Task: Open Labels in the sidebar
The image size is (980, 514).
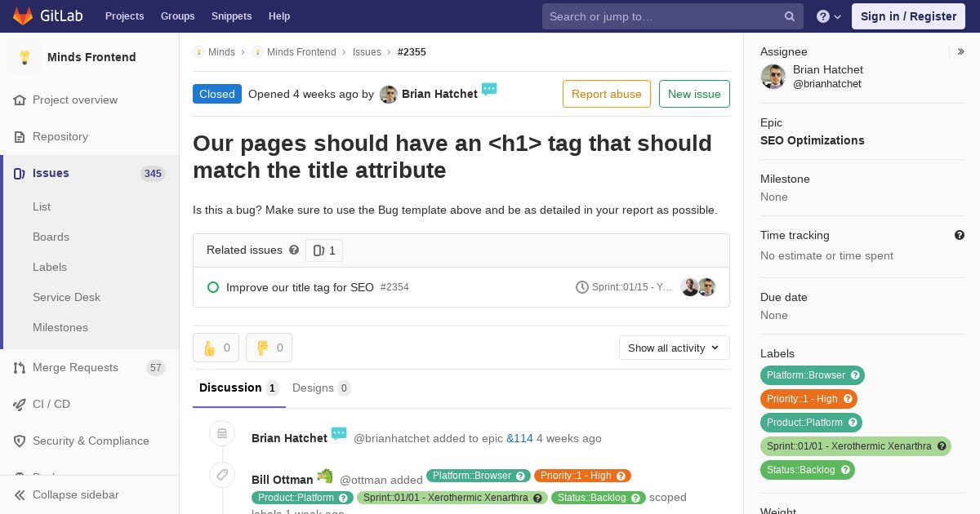Action: (50, 267)
